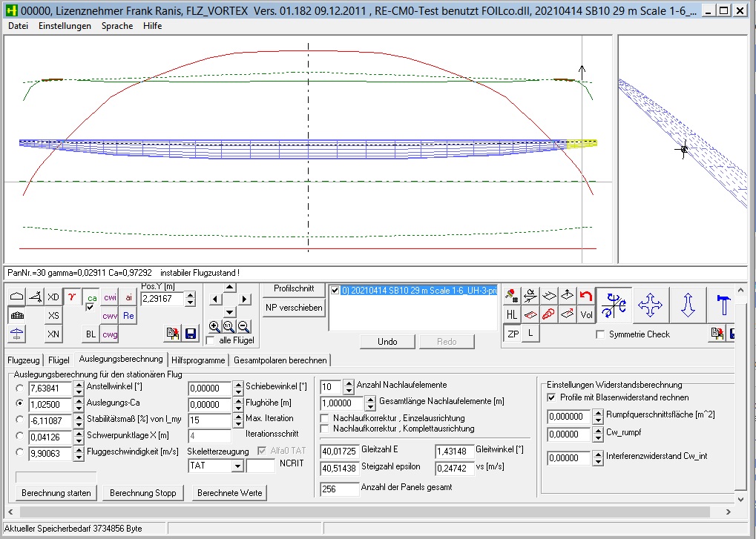Click the red undo arrow icon
Image resolution: width=756 pixels, height=539 pixels.
(586, 296)
